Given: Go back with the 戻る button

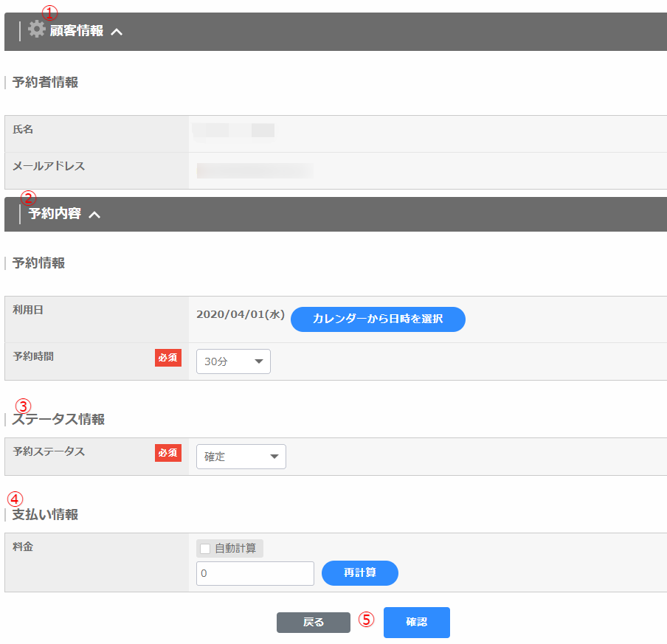Looking at the screenshot, I should 314,623.
